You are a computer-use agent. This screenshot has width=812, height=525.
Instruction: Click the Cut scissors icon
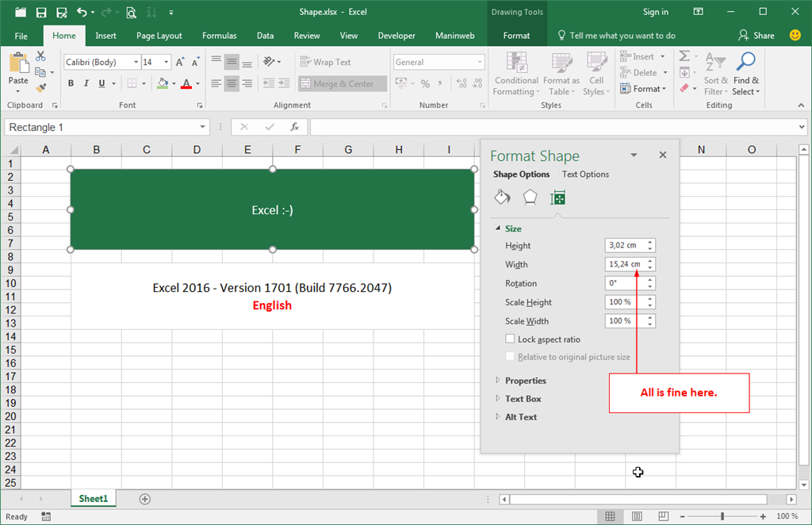[41, 56]
